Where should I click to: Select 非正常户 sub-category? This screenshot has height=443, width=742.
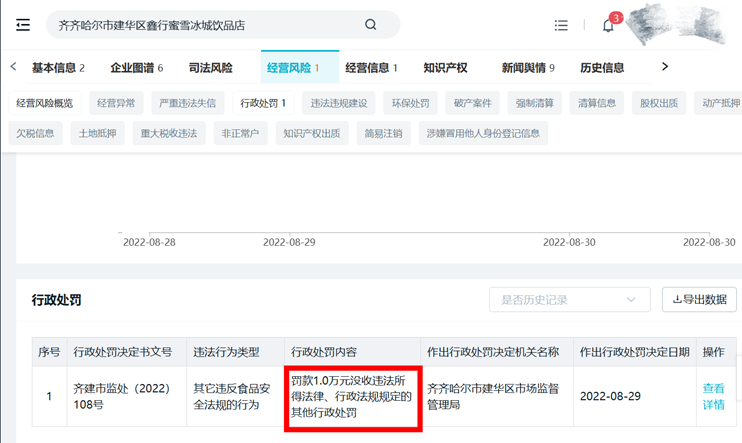[x=240, y=133]
